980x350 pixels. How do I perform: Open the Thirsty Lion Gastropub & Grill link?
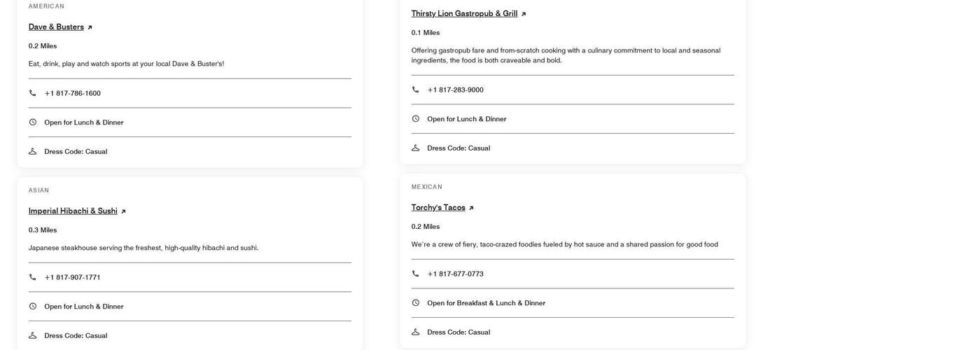464,13
